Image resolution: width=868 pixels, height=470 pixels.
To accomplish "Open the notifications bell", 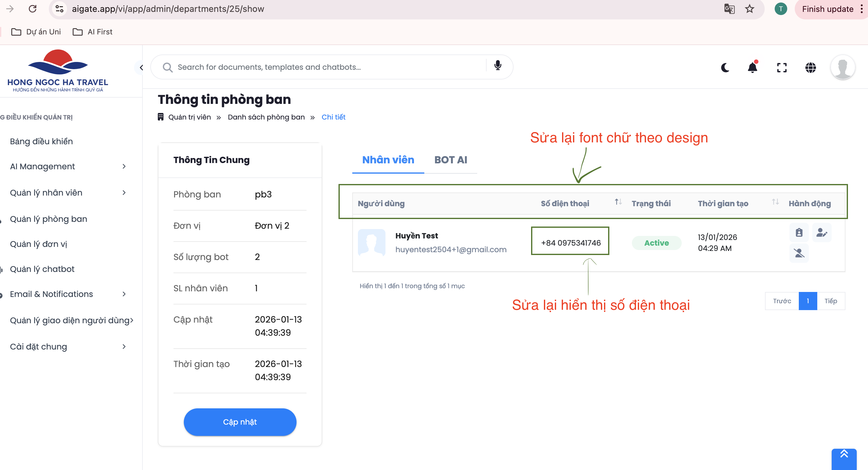I will click(752, 67).
